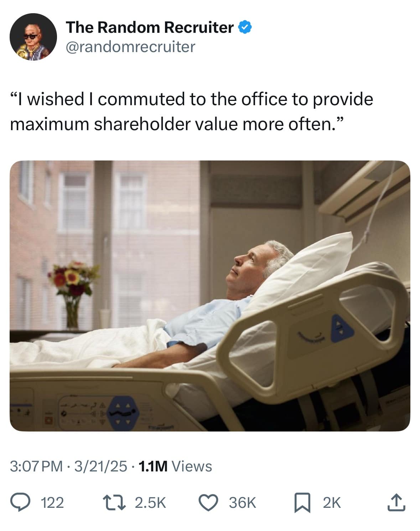Viewport: 420px width, 531px height.
Task: Open "The Random Recruiter" display name
Action: tap(150, 27)
